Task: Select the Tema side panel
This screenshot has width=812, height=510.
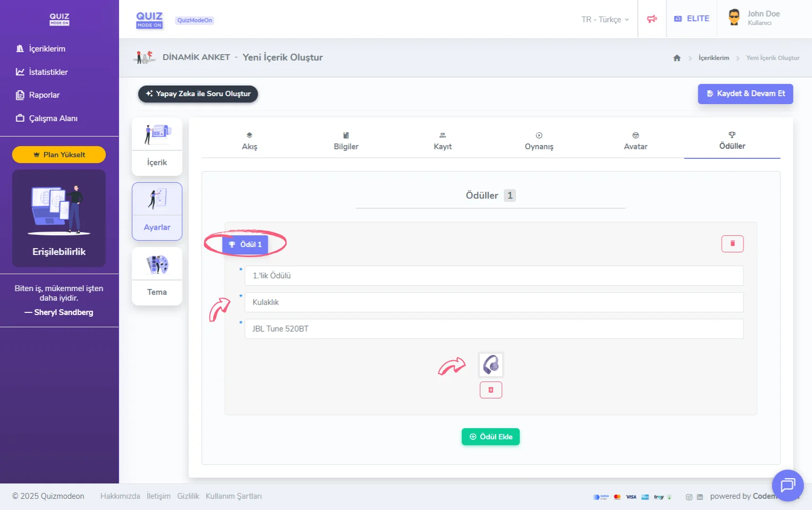Action: [x=157, y=276]
